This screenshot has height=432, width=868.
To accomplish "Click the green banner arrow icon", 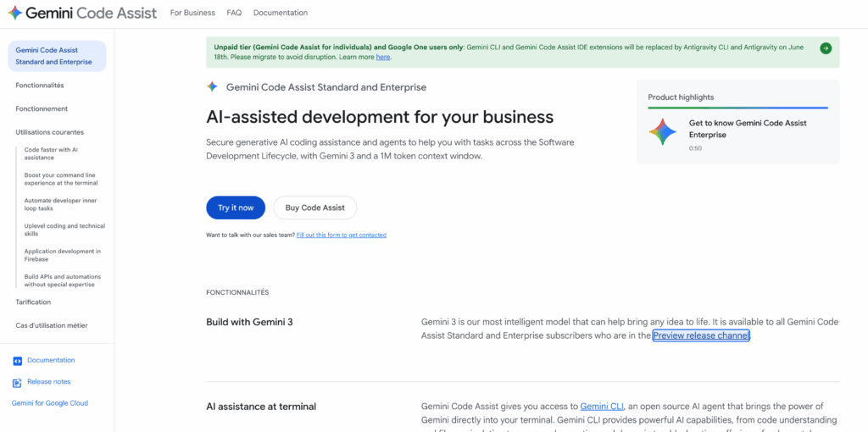I will click(x=826, y=48).
